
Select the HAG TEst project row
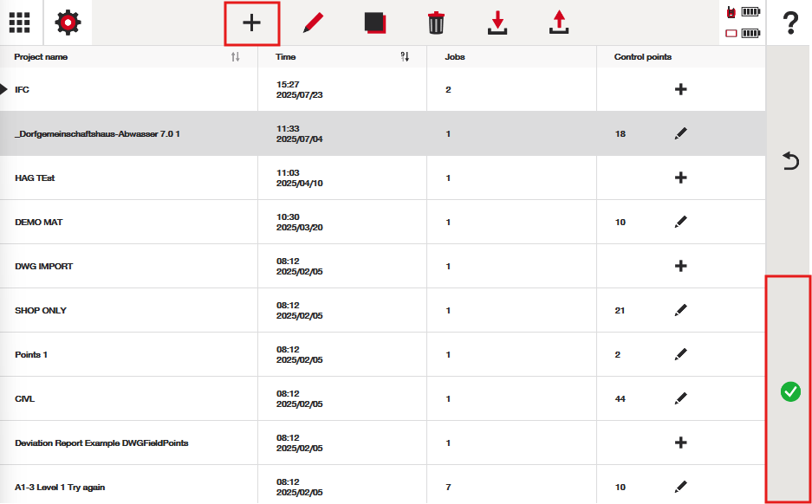(x=130, y=178)
